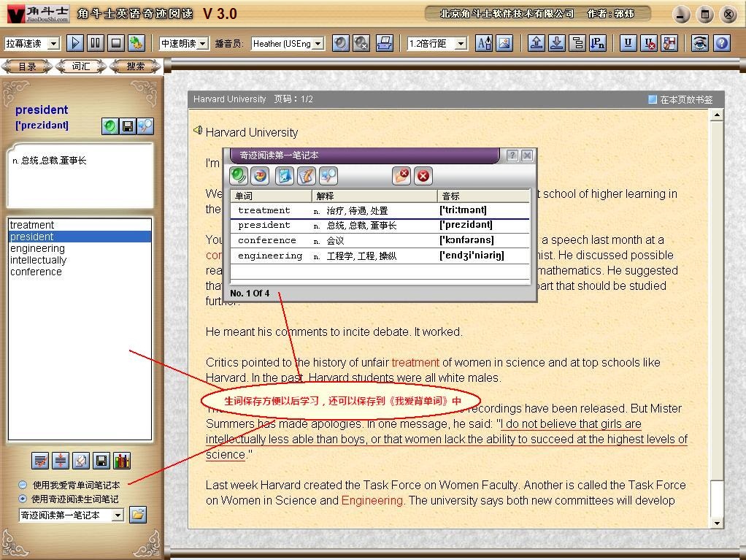This screenshot has width=746, height=560.
Task: Select engineering in the word list
Action: pos(37,248)
